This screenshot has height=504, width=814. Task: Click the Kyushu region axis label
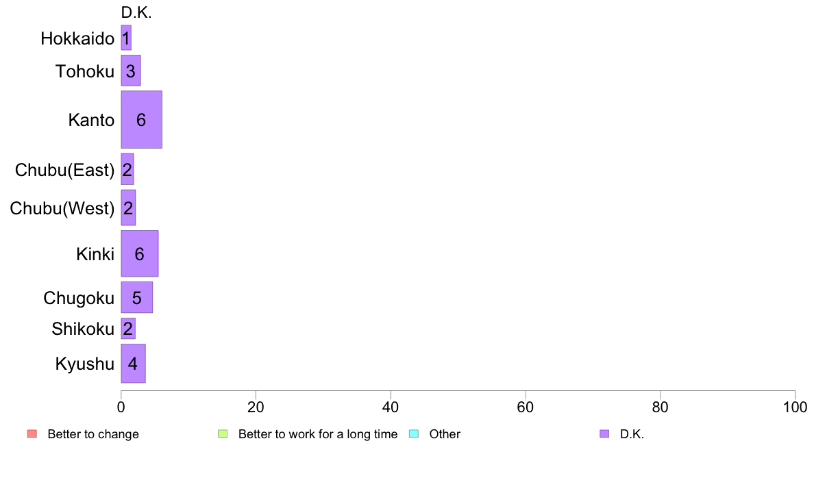(x=84, y=364)
